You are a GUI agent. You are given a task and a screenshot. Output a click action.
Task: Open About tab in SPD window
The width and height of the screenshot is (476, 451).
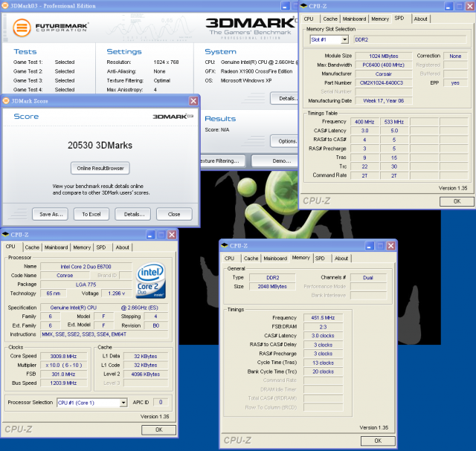[420, 19]
